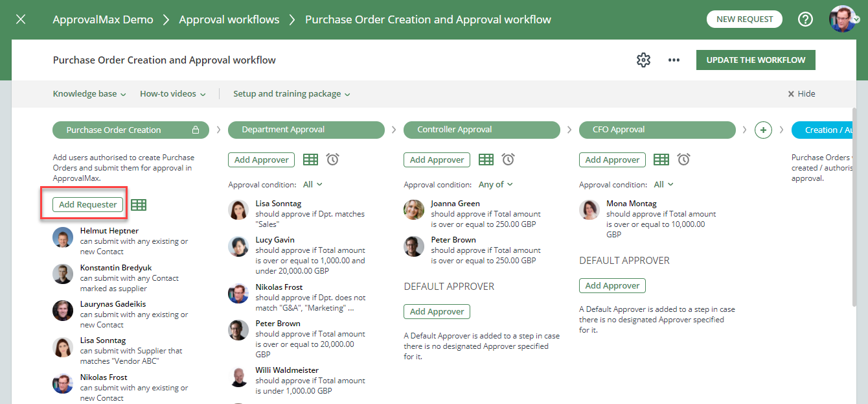Expand the How-to videos dropdown
Screen dimensions: 868x404
[173, 94]
